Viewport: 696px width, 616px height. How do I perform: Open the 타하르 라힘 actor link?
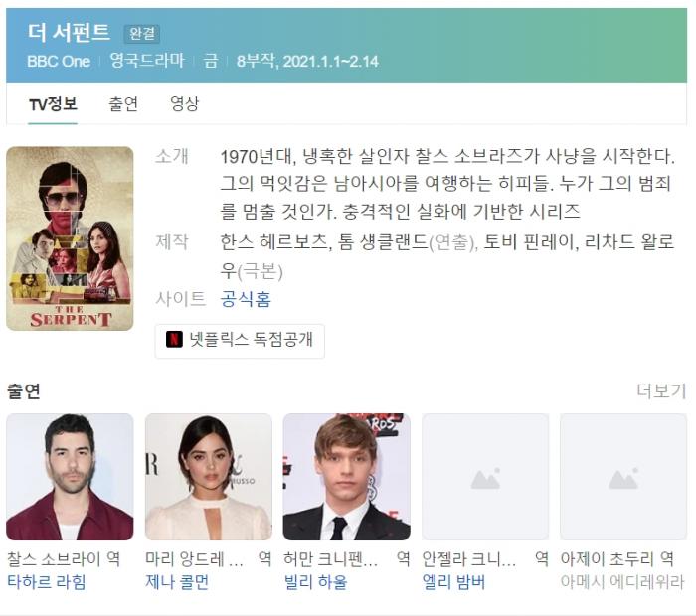click(46, 582)
